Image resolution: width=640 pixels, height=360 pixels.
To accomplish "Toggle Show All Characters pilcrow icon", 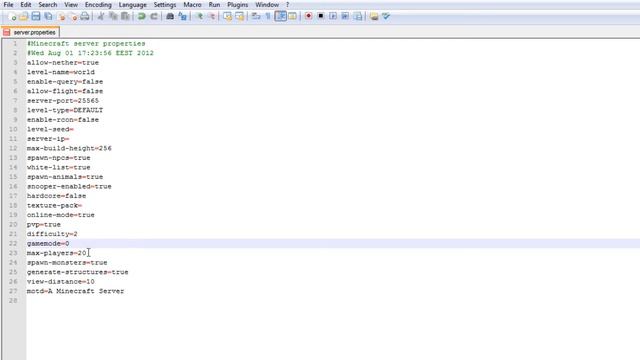I will pyautogui.click(x=268, y=16).
